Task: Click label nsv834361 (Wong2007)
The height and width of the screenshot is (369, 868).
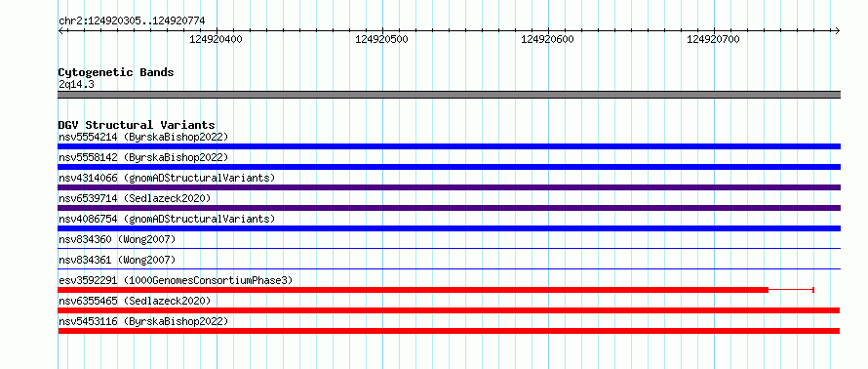Action: coord(117,260)
